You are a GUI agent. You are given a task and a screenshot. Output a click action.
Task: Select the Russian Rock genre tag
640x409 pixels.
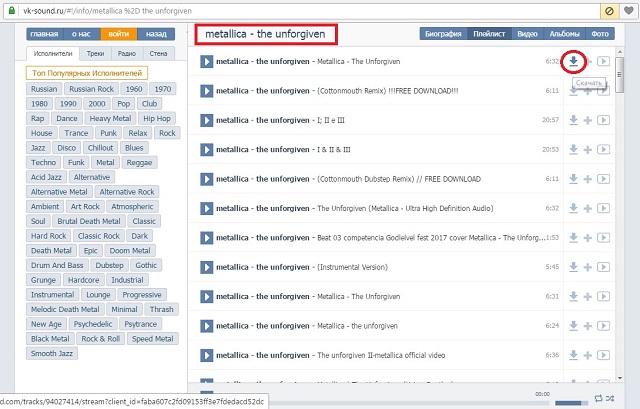pyautogui.click(x=91, y=89)
